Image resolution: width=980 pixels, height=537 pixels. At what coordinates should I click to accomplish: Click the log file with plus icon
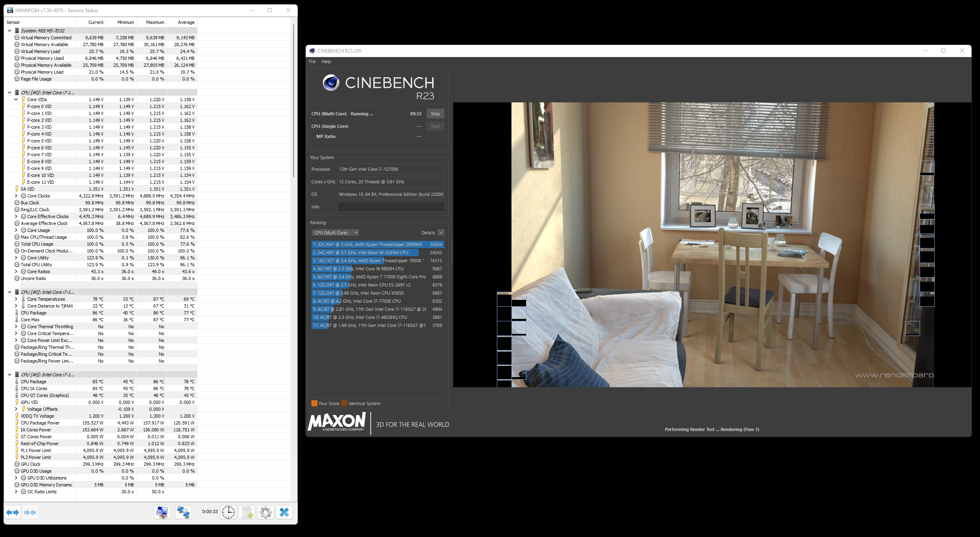click(x=247, y=512)
